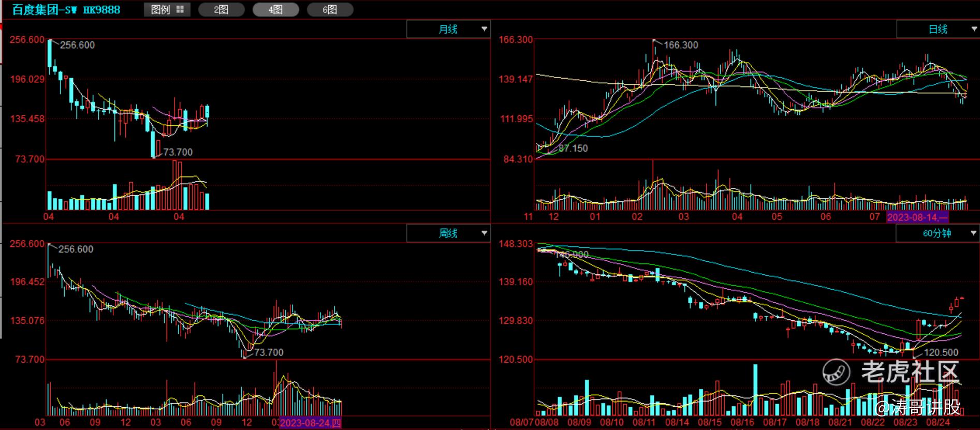This screenshot has width=980, height=430.
Task: Click the 07 month label on daily chart
Action: 874,217
